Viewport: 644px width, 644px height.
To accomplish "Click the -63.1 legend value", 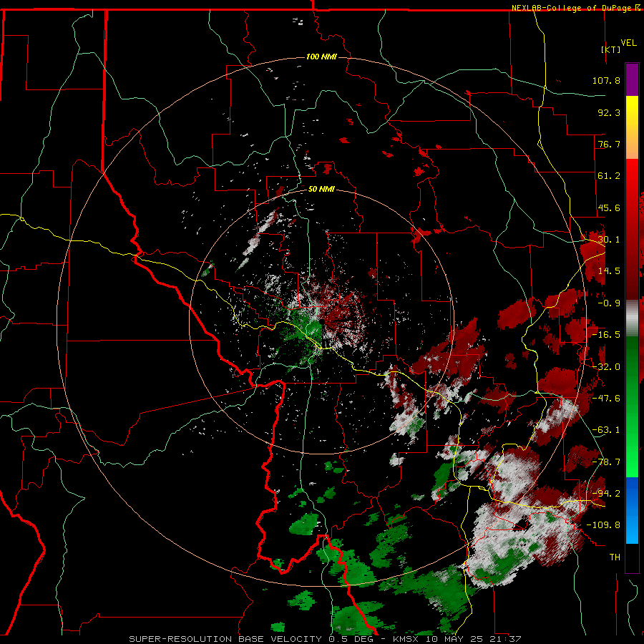I will point(606,430).
